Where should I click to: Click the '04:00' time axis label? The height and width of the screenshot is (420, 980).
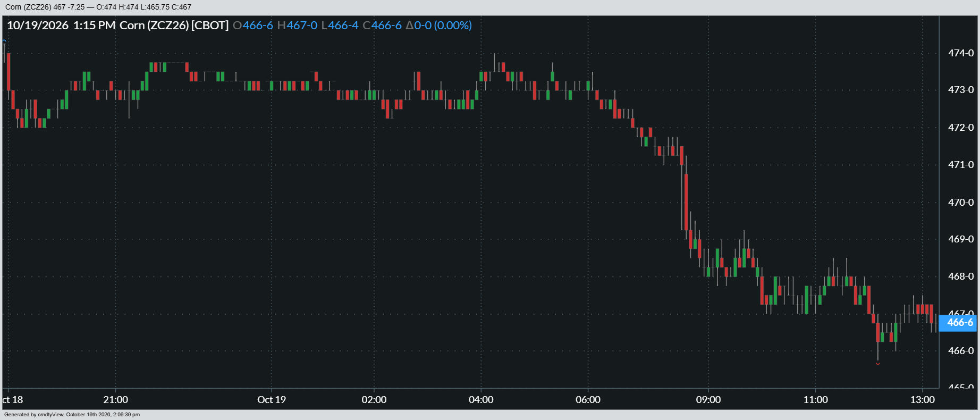[x=481, y=400]
